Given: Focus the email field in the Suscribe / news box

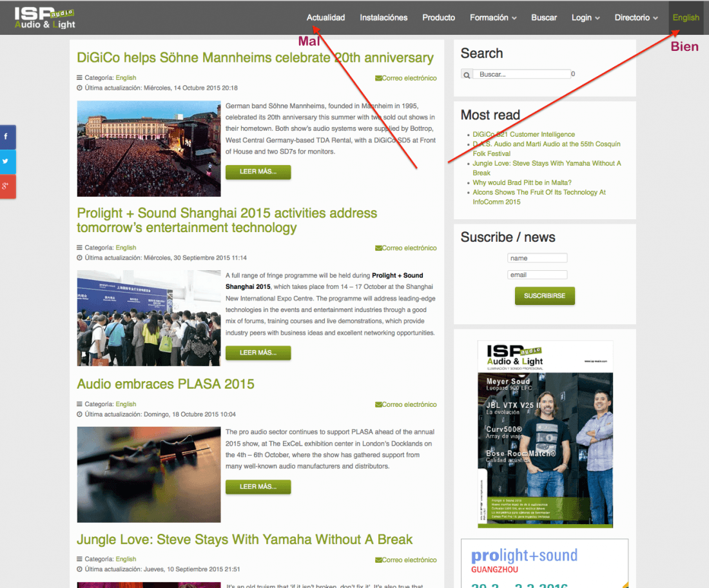Looking at the screenshot, I should pyautogui.click(x=537, y=275).
